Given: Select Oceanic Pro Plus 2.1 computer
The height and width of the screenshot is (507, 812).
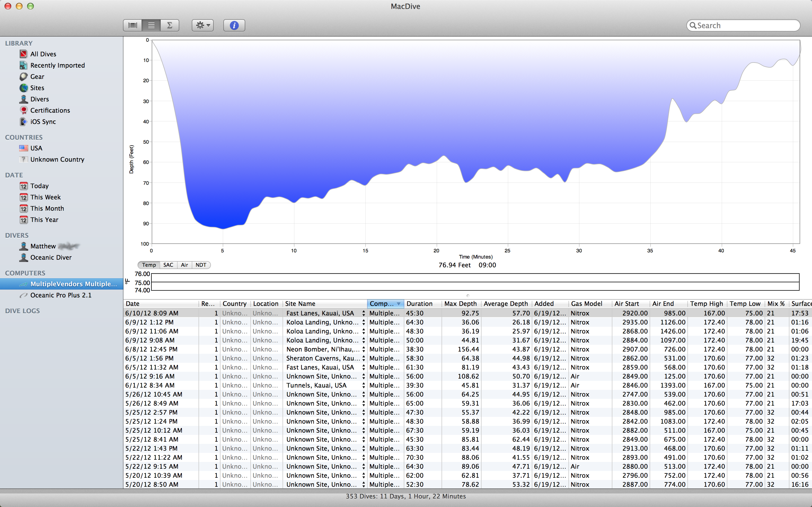Looking at the screenshot, I should [61, 295].
